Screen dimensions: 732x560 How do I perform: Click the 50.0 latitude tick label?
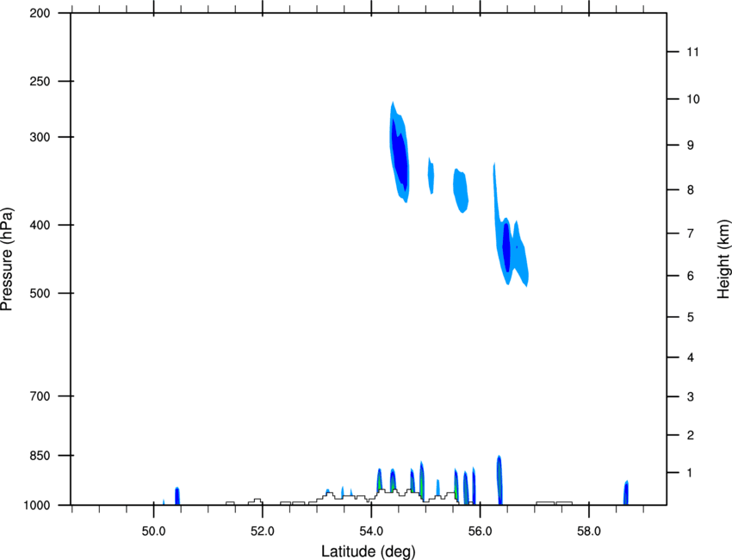[153, 532]
